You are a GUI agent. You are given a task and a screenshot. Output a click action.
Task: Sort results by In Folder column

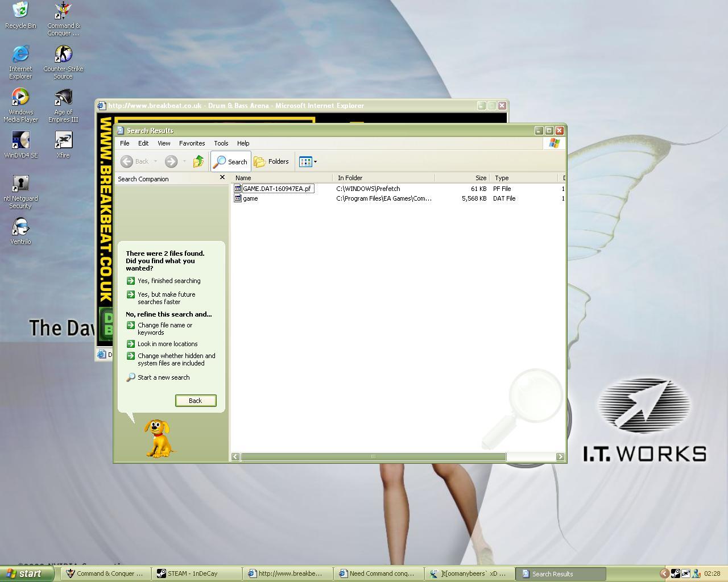tap(384, 178)
